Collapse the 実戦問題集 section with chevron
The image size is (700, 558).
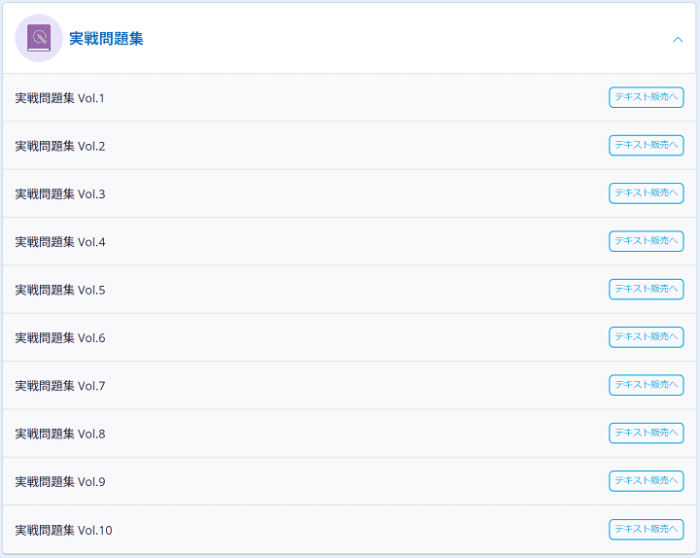678,39
